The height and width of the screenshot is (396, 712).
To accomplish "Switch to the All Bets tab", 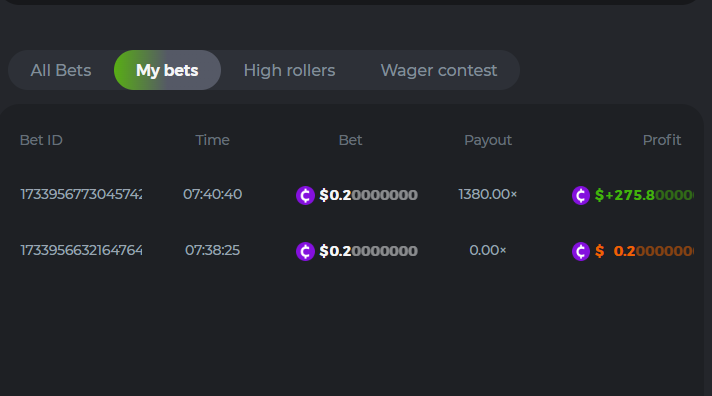I will pyautogui.click(x=61, y=70).
